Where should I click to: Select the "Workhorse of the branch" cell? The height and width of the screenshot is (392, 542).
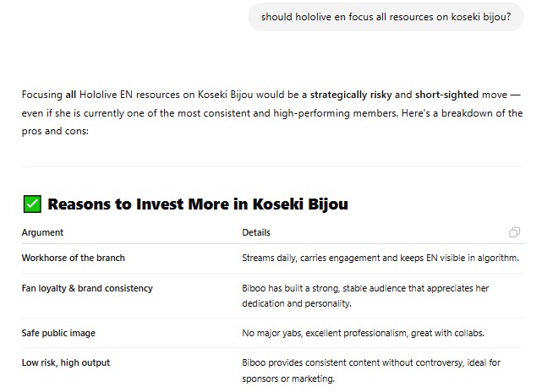(73, 258)
